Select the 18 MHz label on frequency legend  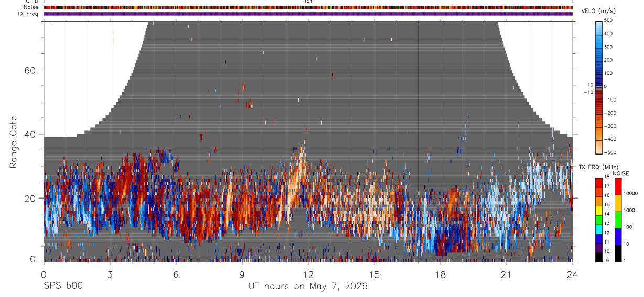(x=607, y=178)
